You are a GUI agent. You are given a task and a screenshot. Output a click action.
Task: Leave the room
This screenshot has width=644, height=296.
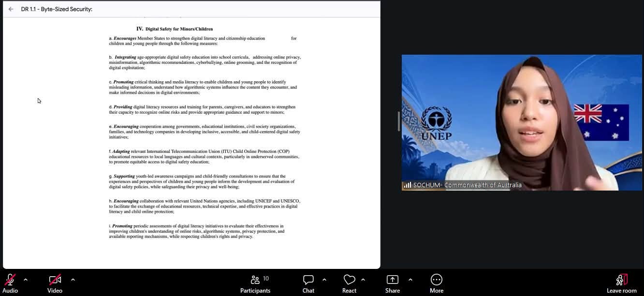pyautogui.click(x=622, y=283)
